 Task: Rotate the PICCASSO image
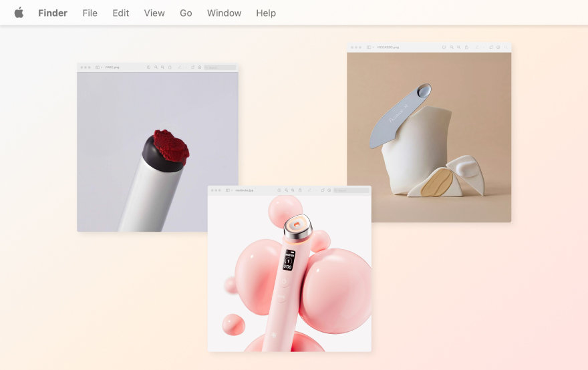[491, 47]
